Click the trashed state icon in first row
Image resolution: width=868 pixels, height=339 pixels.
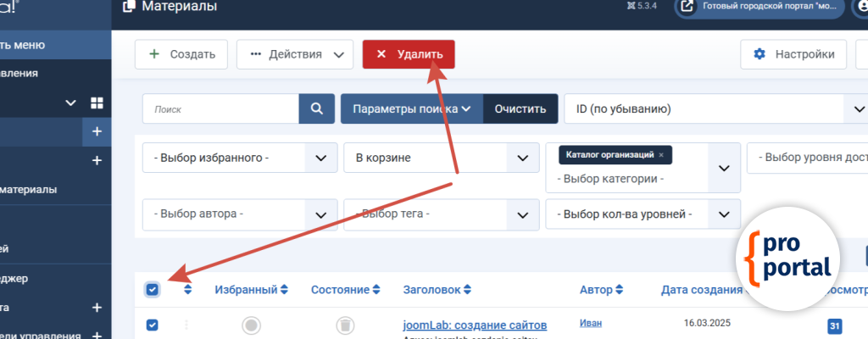click(x=345, y=325)
